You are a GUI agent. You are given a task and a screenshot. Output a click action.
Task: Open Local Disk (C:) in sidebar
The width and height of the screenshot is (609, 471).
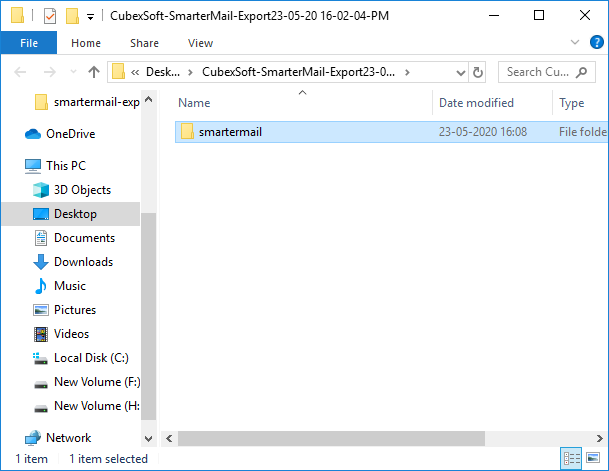[91, 358]
